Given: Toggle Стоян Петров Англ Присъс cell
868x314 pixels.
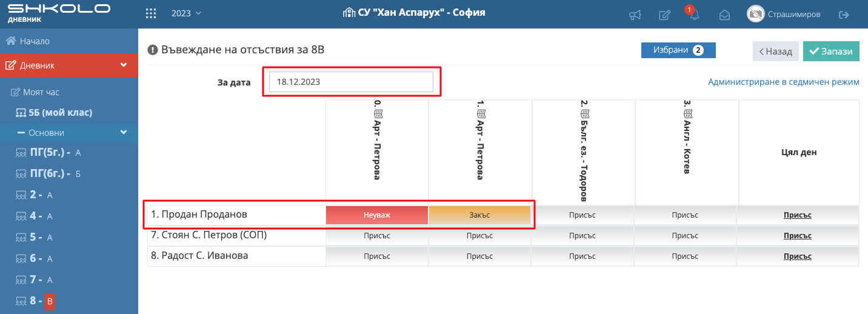Looking at the screenshot, I should [686, 236].
